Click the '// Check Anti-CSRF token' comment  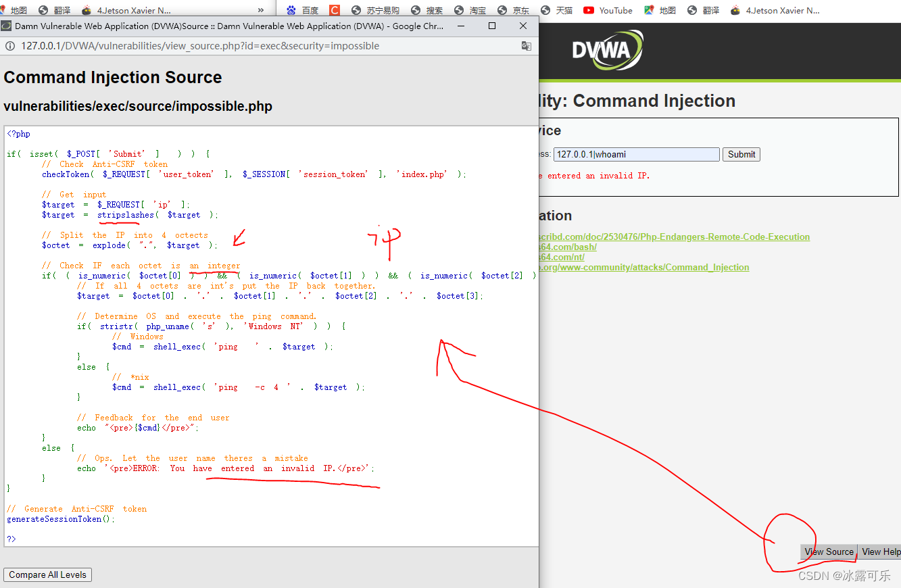[105, 164]
